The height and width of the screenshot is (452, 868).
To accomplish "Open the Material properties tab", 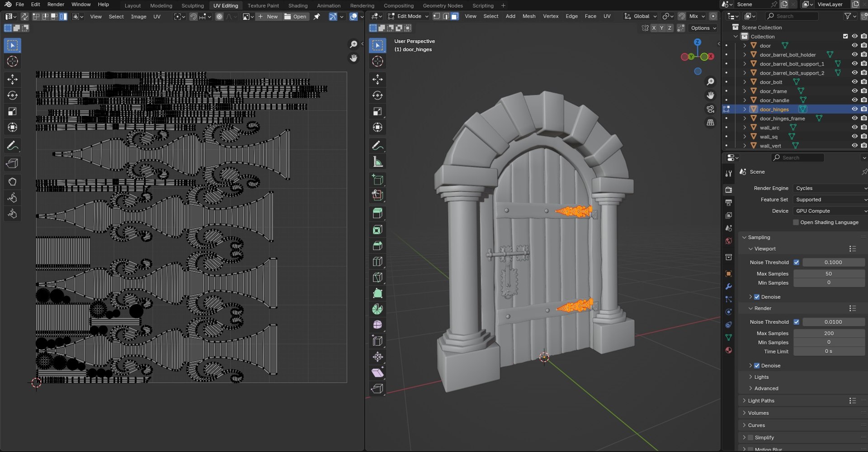I will (x=728, y=350).
